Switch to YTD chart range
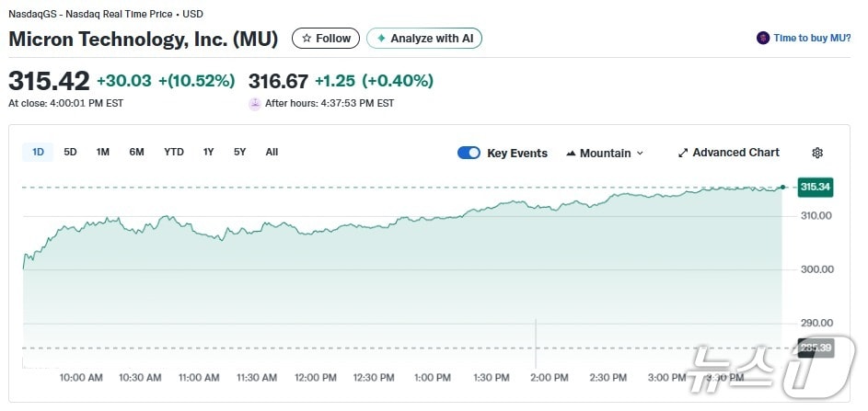The width and height of the screenshot is (868, 411). 174,153
